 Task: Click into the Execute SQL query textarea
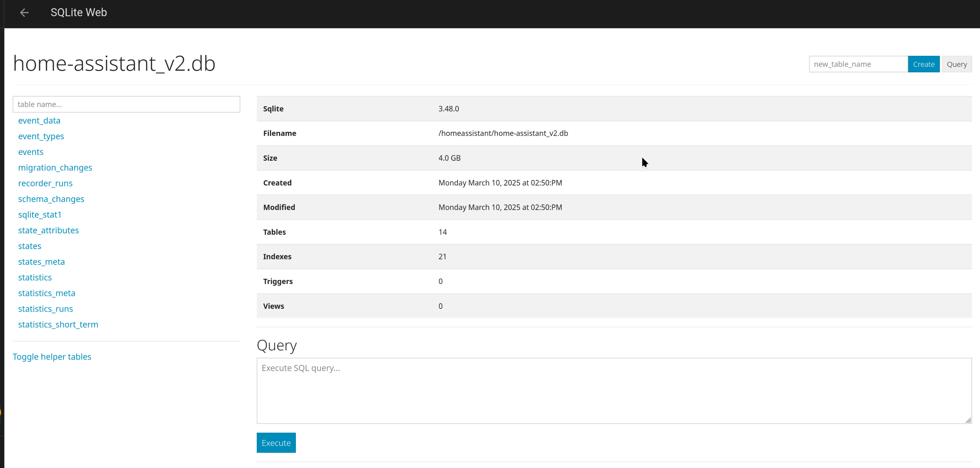click(614, 390)
